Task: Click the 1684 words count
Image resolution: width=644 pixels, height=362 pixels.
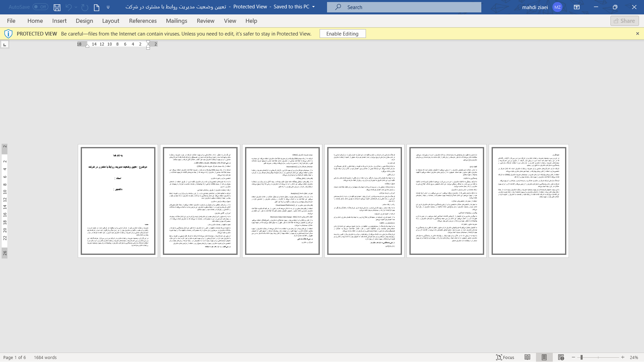Action: (45, 357)
